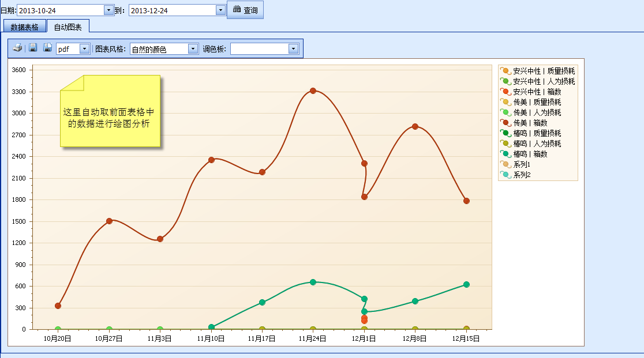Click the red data point at 10月20日
This screenshot has width=644, height=358.
(x=58, y=306)
